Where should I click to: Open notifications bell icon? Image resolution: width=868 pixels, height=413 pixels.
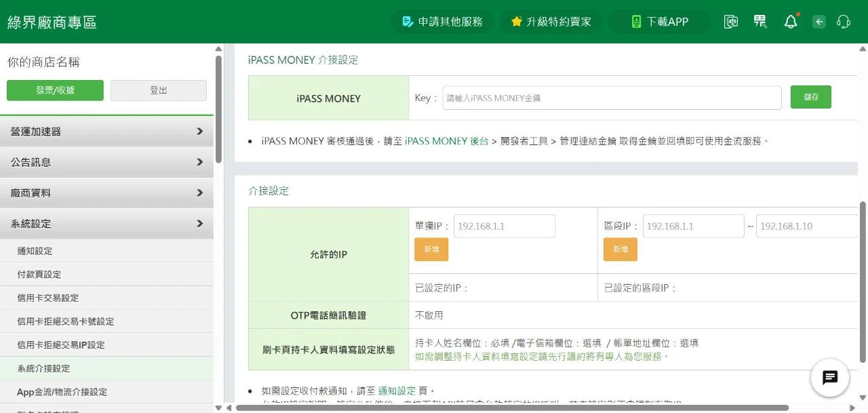click(x=791, y=22)
